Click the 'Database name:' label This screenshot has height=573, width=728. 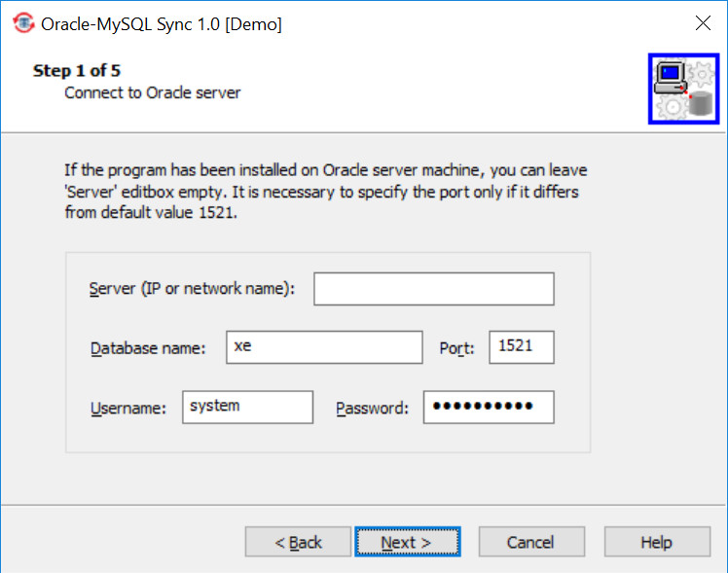click(x=148, y=348)
